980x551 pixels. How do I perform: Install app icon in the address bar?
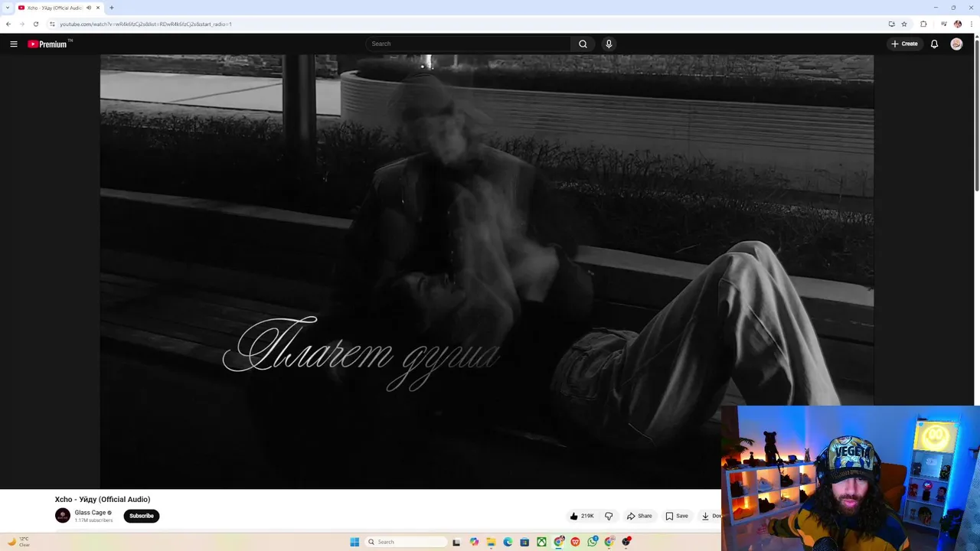pyautogui.click(x=892, y=24)
